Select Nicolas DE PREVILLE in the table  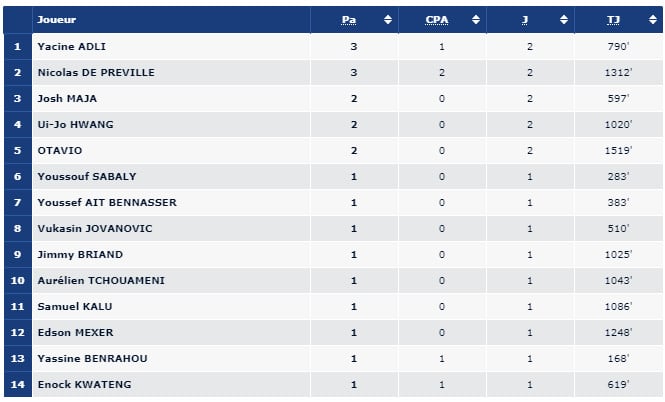click(96, 72)
